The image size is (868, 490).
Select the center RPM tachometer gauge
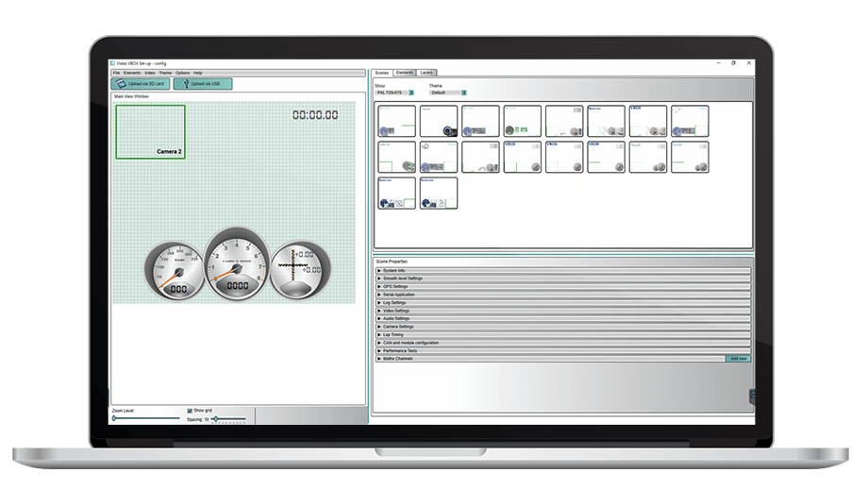[236, 265]
